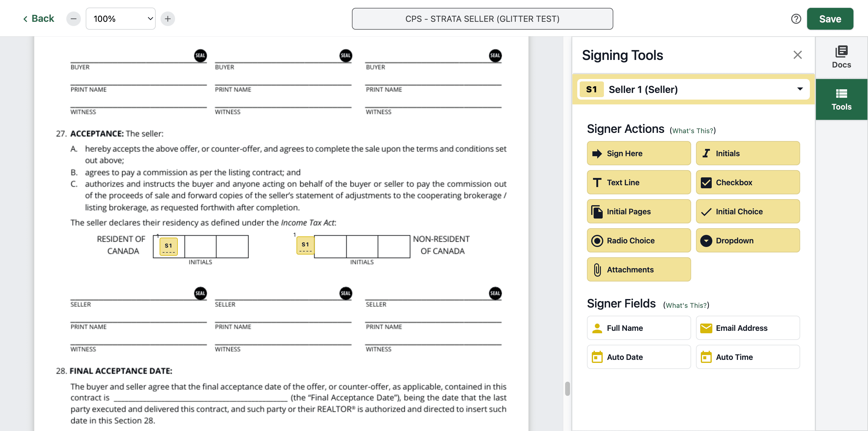Open What's This next to Signer Fields

tap(686, 305)
